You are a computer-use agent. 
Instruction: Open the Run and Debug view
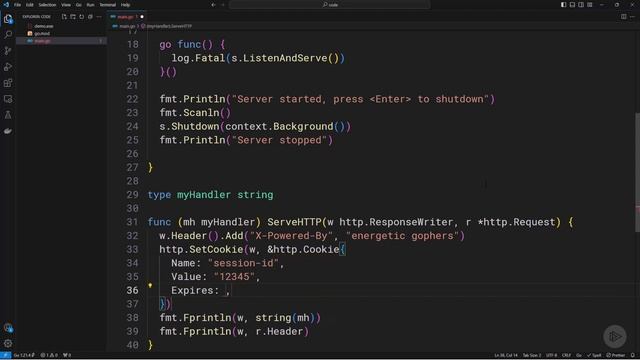tap(8, 67)
